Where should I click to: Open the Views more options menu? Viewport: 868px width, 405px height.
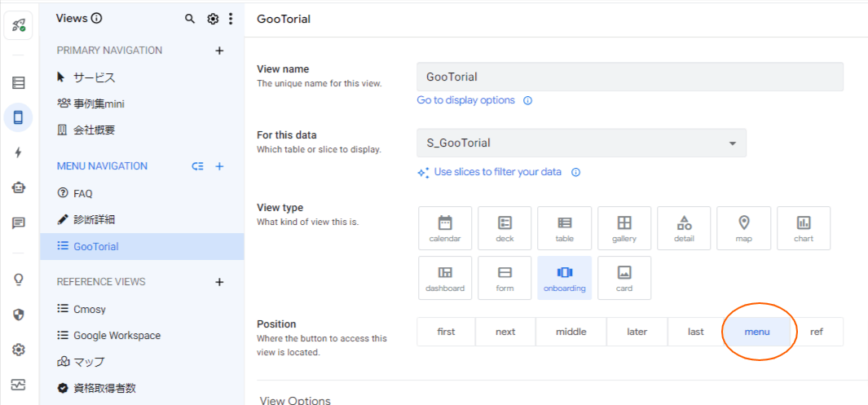pos(231,19)
